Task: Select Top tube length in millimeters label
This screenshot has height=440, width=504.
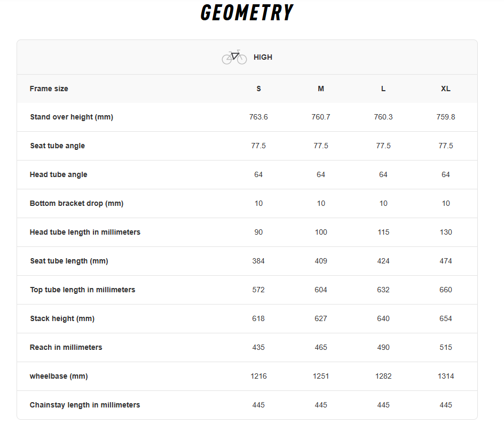Action: [x=83, y=290]
